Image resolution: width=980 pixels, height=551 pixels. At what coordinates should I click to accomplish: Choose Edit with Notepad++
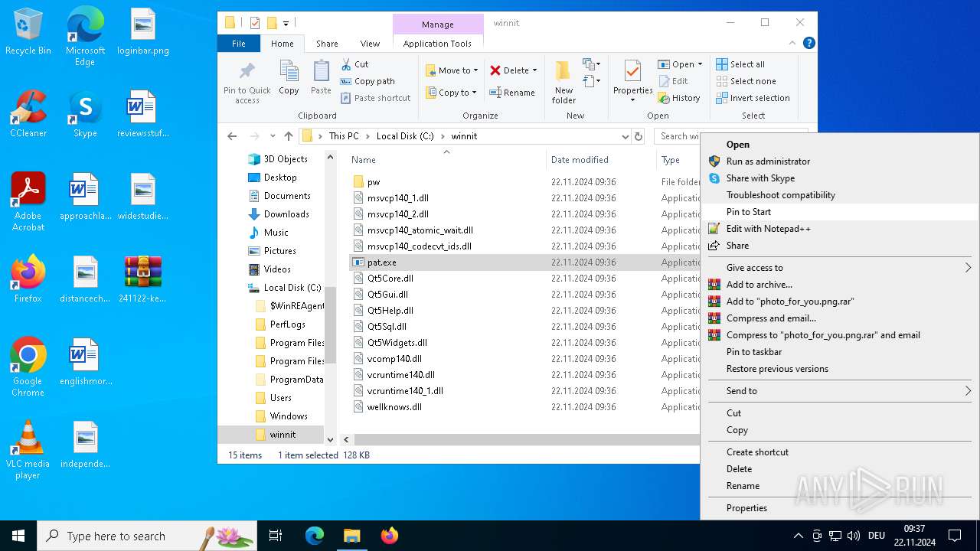click(840, 229)
